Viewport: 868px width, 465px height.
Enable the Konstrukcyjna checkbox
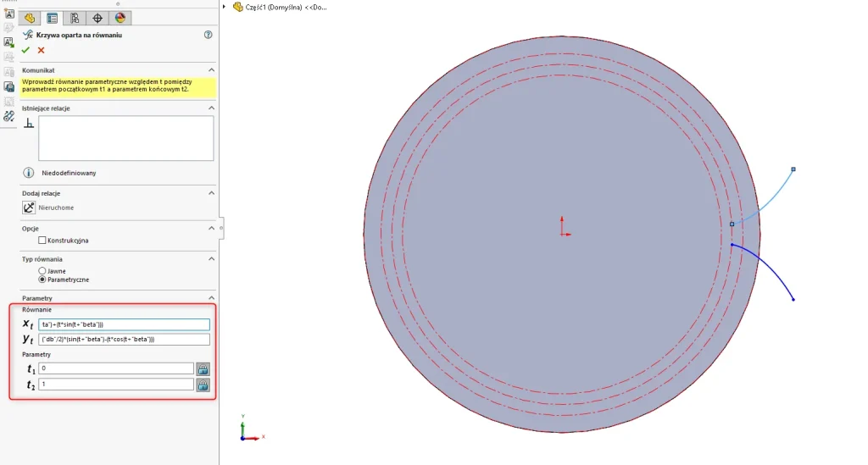[42, 240]
